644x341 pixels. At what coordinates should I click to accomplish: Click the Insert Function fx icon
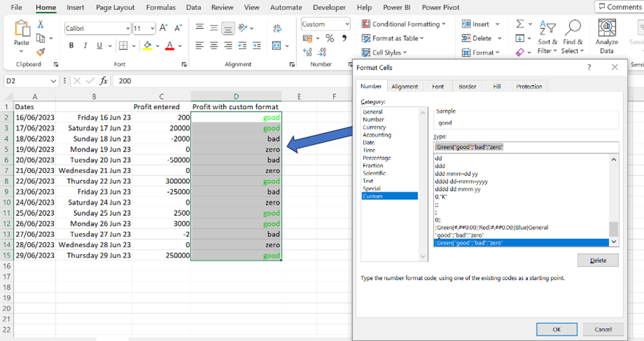[x=104, y=81]
